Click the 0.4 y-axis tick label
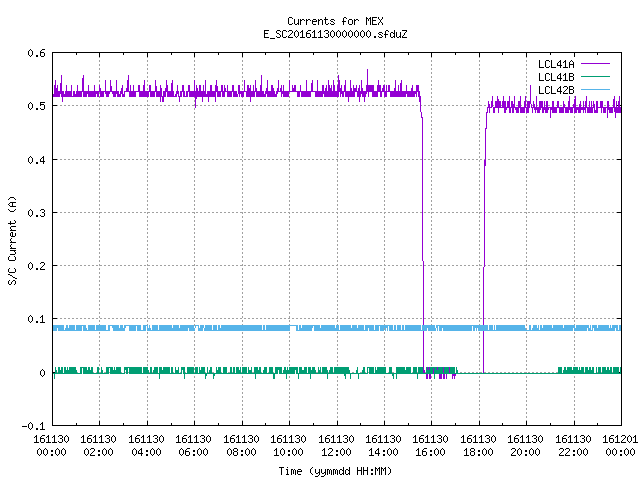The width and height of the screenshot is (640, 480). tap(36, 160)
